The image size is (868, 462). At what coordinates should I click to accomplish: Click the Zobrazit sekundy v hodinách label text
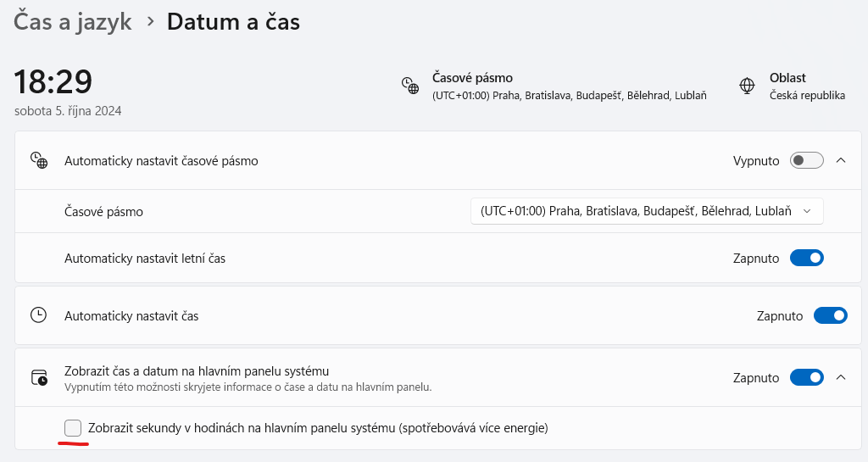(318, 428)
